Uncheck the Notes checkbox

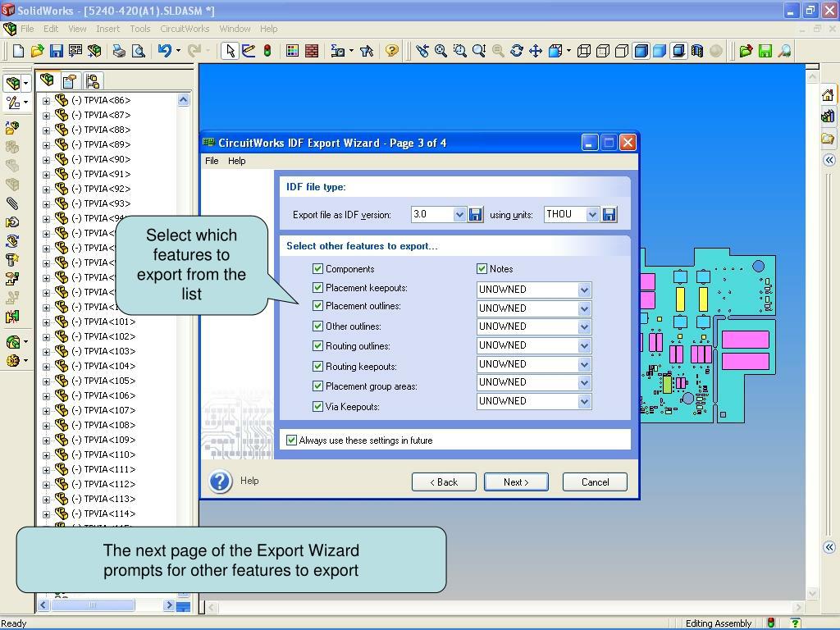tap(482, 268)
